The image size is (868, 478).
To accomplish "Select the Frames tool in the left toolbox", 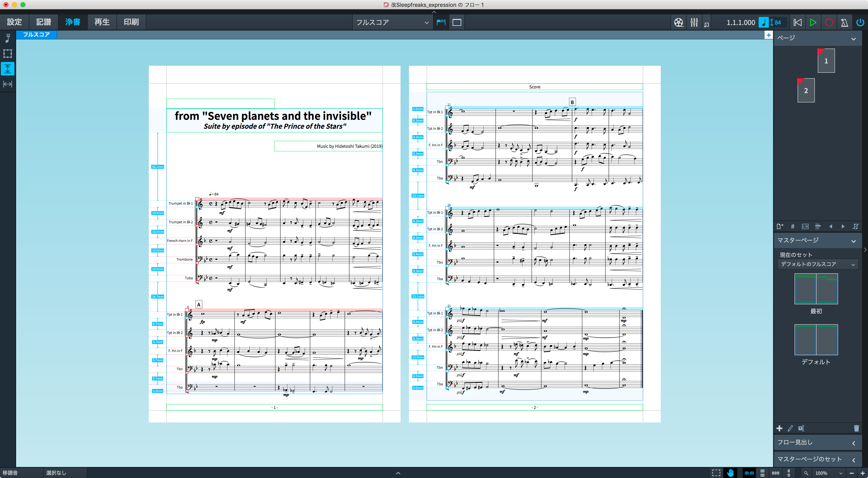I will 7,53.
